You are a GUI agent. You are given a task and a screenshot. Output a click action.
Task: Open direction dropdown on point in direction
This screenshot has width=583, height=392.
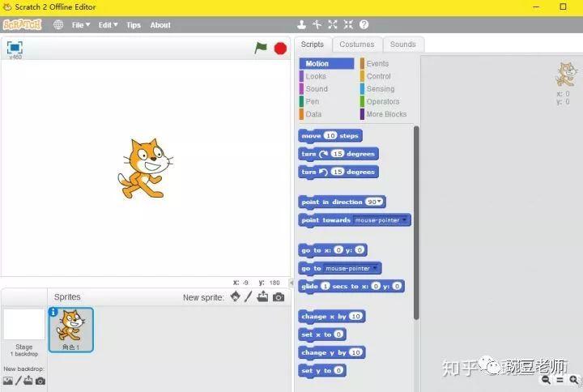point(378,202)
